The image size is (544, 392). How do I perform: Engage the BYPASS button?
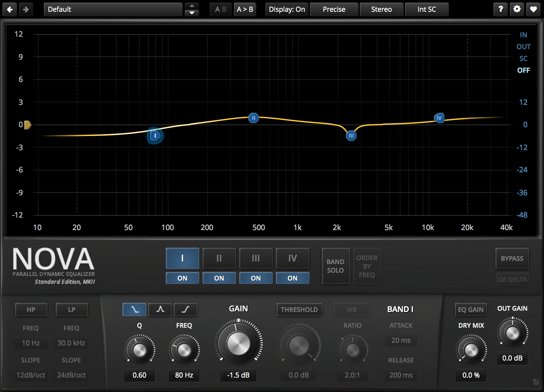pos(512,259)
